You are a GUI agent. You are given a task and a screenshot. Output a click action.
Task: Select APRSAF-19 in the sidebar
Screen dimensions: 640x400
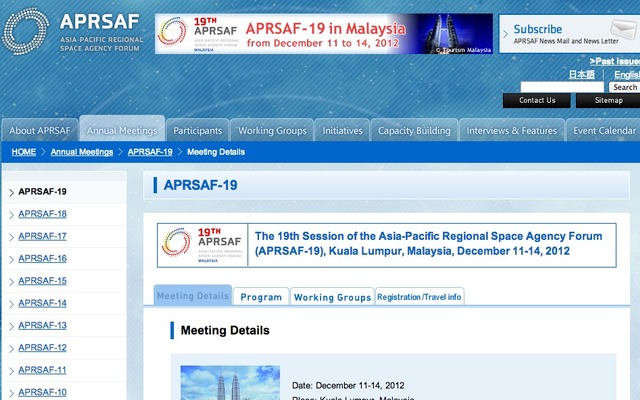click(x=42, y=191)
